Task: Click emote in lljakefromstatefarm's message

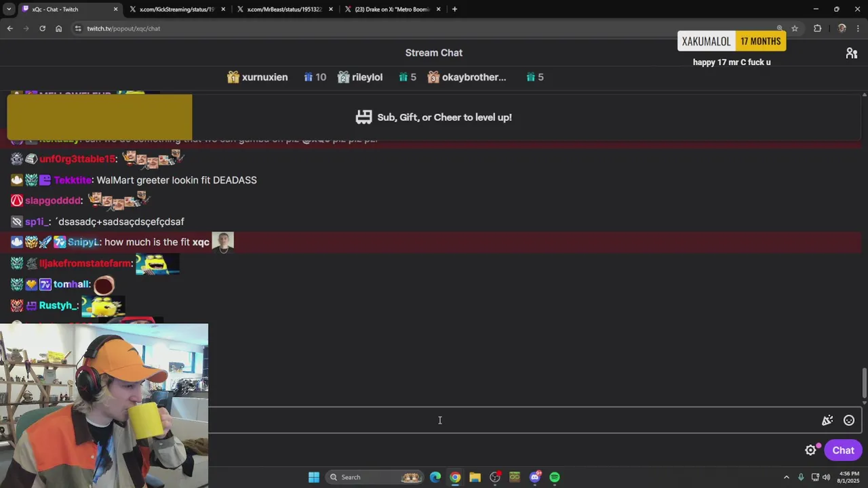Action: coord(157,263)
